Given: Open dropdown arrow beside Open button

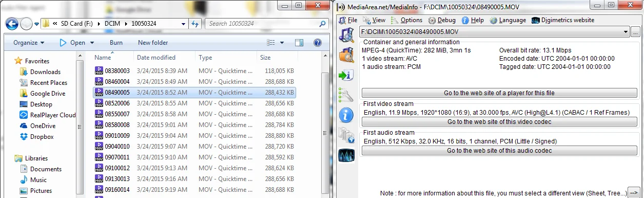Looking at the screenshot, I should coord(92,43).
